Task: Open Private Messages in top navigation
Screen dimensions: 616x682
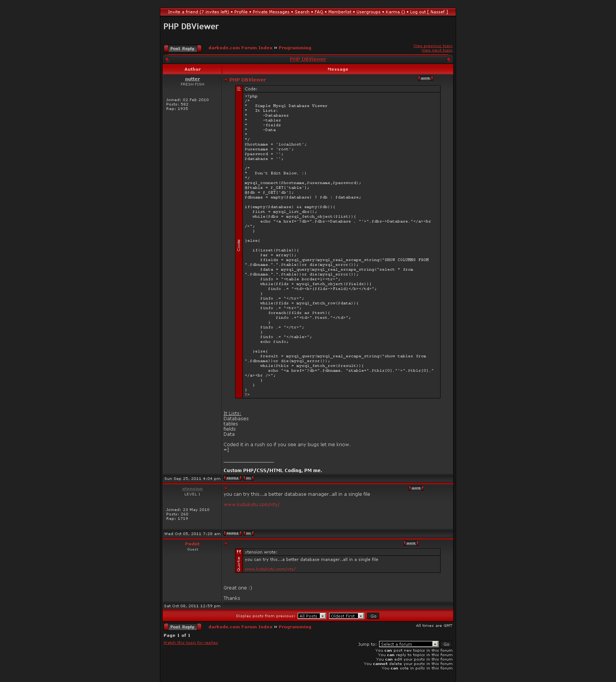Action: pos(271,12)
